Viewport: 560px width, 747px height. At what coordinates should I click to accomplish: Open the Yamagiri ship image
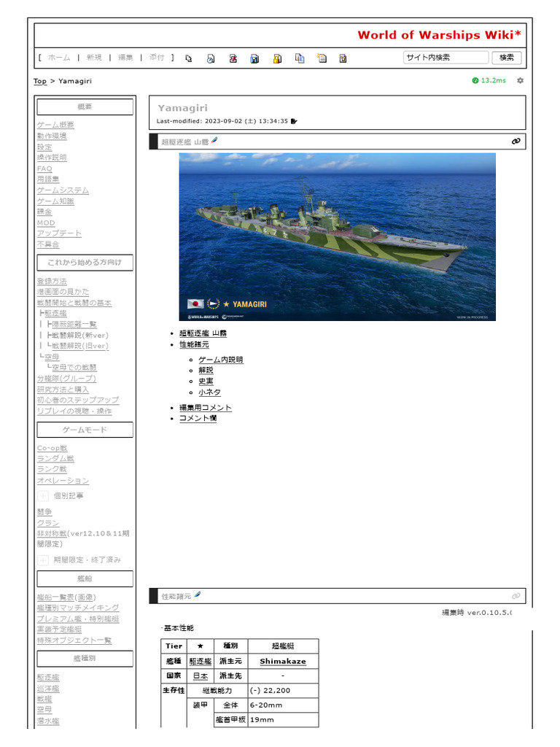[337, 237]
